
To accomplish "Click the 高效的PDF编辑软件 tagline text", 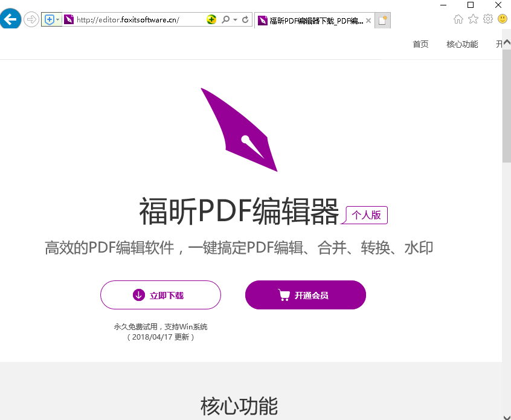I will [239, 248].
